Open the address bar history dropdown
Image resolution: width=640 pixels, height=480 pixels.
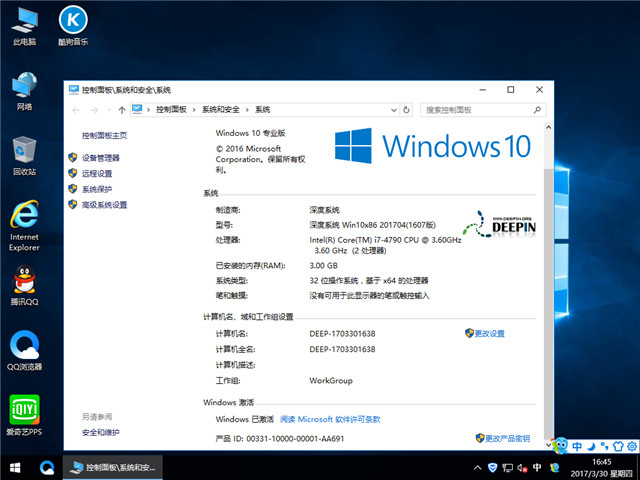coord(393,110)
